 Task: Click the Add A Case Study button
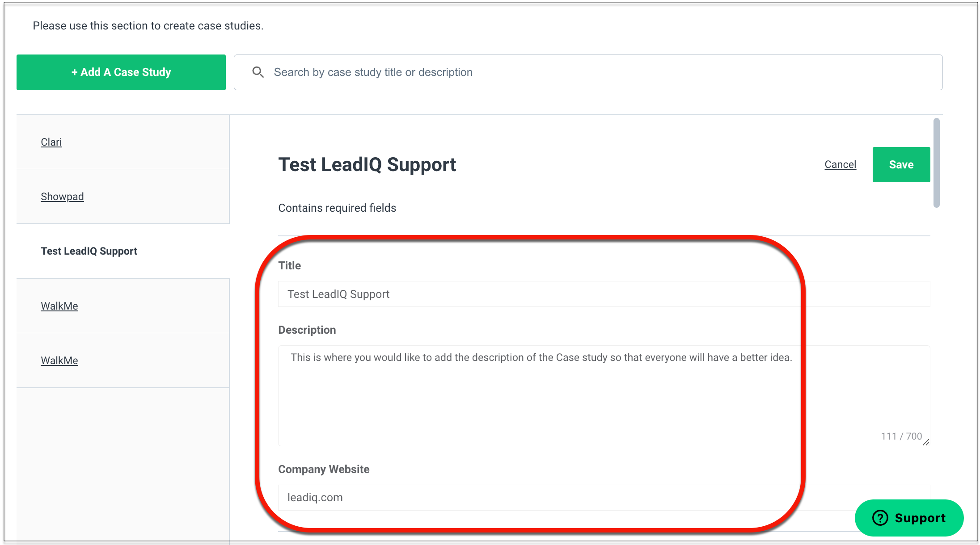pos(121,72)
